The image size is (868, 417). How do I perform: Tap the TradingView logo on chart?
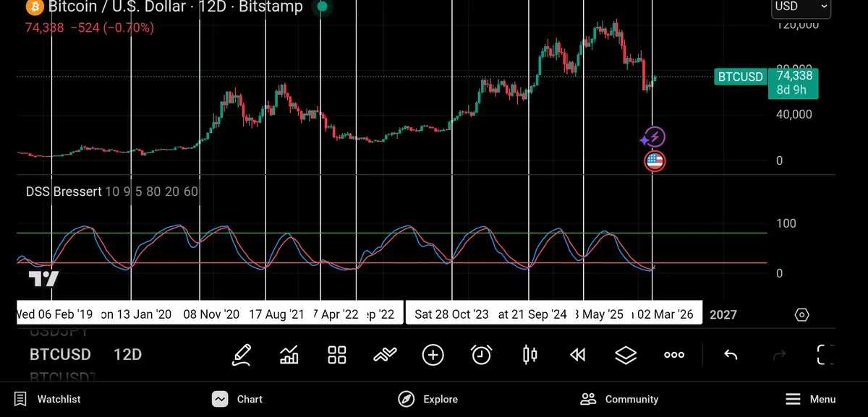coord(43,279)
